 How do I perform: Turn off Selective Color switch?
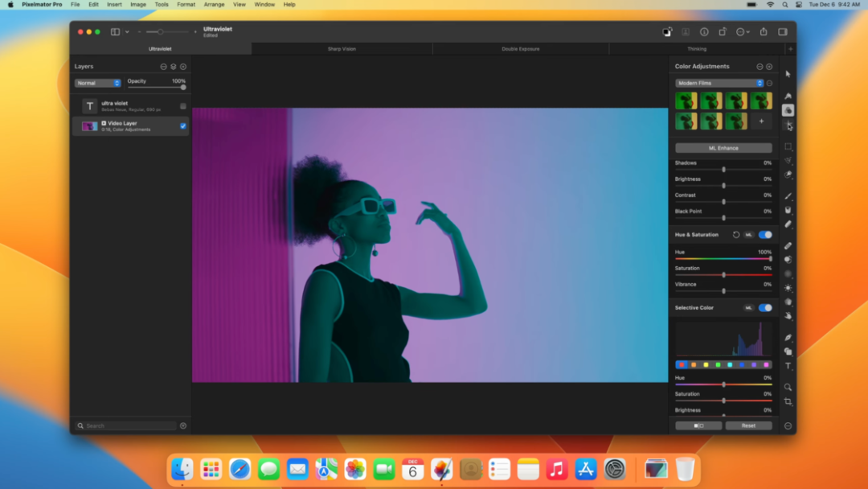coord(765,308)
